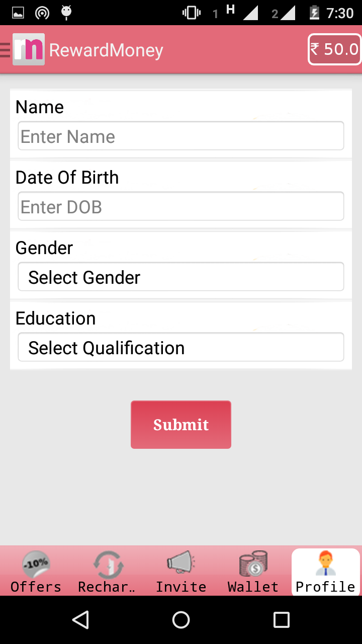Open the Select Qualification dropdown
Image resolution: width=362 pixels, height=644 pixels.
[x=181, y=347]
